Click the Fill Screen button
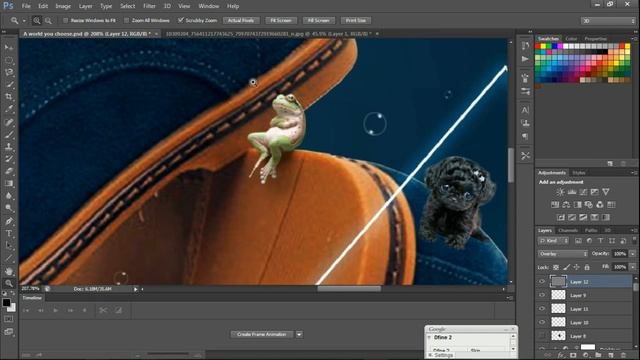 [318, 20]
